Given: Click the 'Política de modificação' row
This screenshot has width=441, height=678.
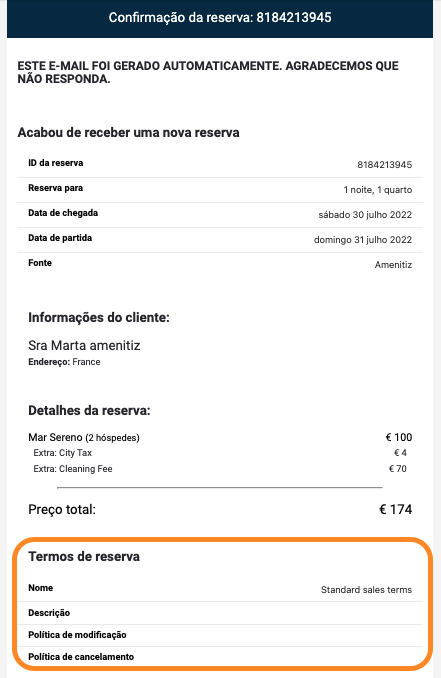Looking at the screenshot, I should pos(220,635).
